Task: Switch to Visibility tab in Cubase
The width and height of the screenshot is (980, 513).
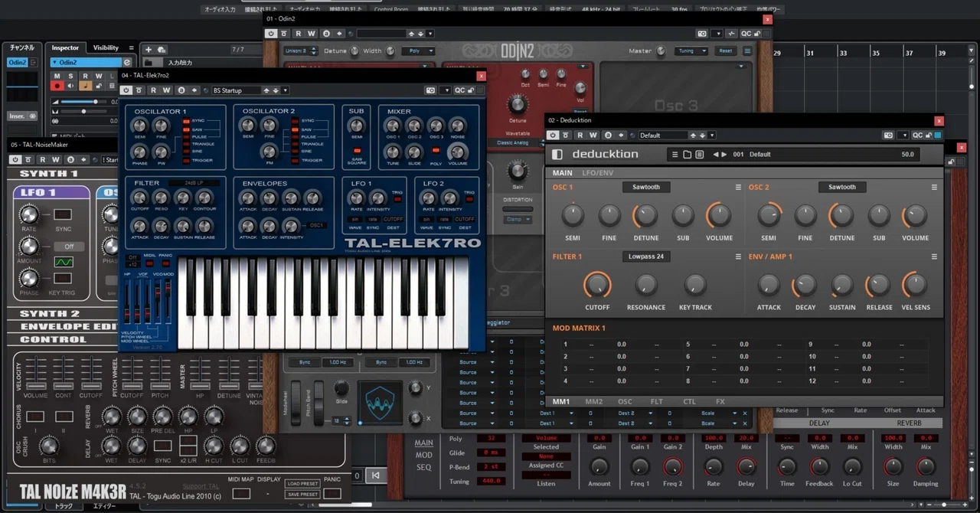Action: click(106, 47)
